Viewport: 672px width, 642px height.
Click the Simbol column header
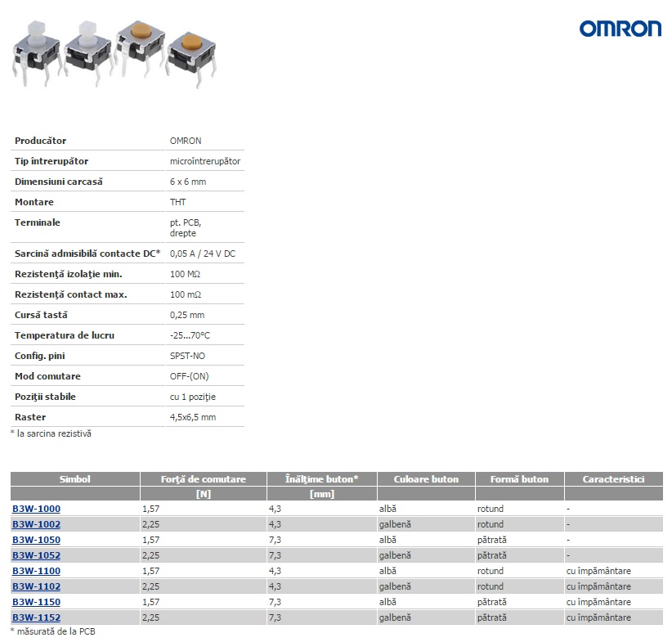[75, 479]
